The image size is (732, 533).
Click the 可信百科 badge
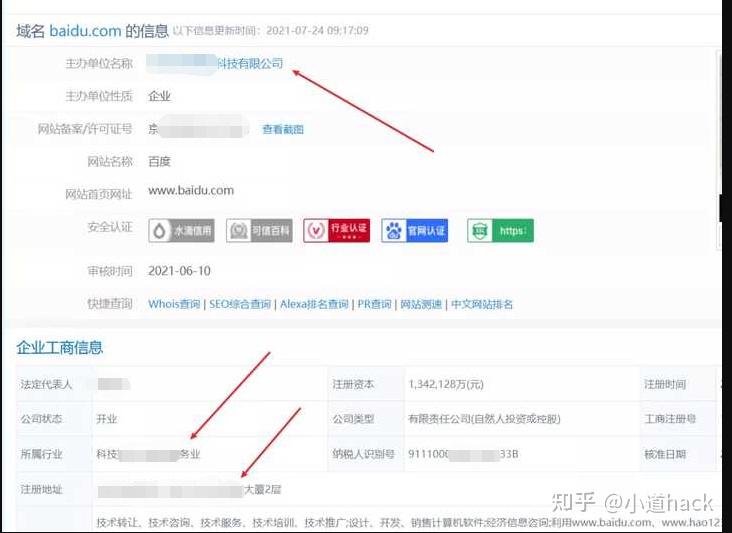(260, 231)
